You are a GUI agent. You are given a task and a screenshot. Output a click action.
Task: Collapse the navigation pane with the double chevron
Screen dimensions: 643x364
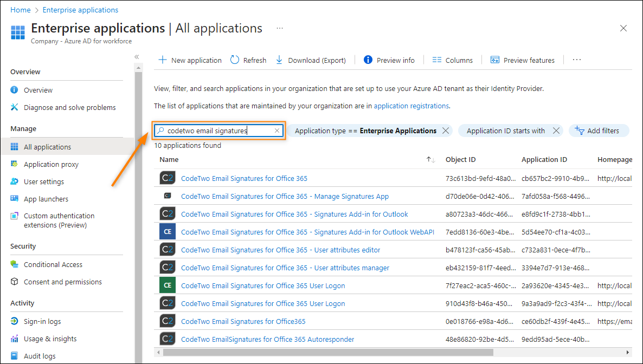[x=136, y=56]
